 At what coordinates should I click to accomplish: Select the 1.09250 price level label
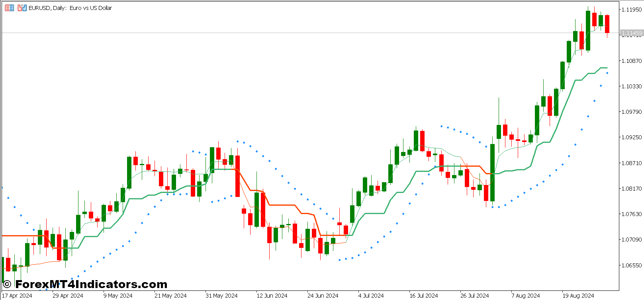coord(632,137)
